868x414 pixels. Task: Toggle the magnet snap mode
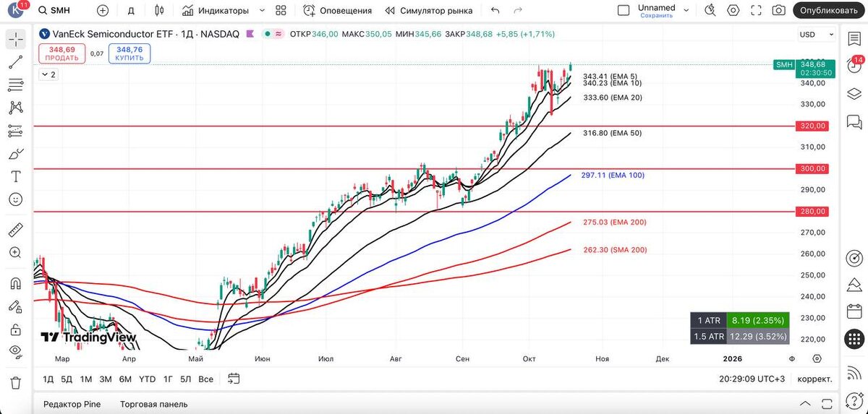point(16,283)
